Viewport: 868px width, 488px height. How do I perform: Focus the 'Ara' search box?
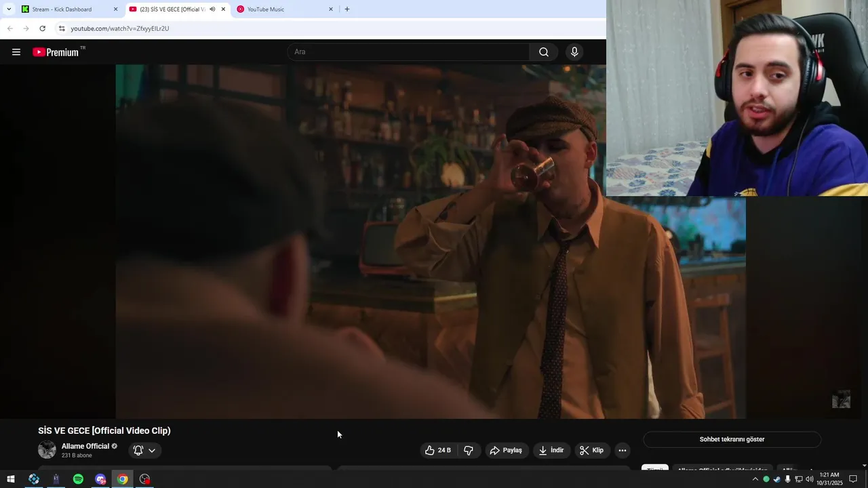pos(409,52)
